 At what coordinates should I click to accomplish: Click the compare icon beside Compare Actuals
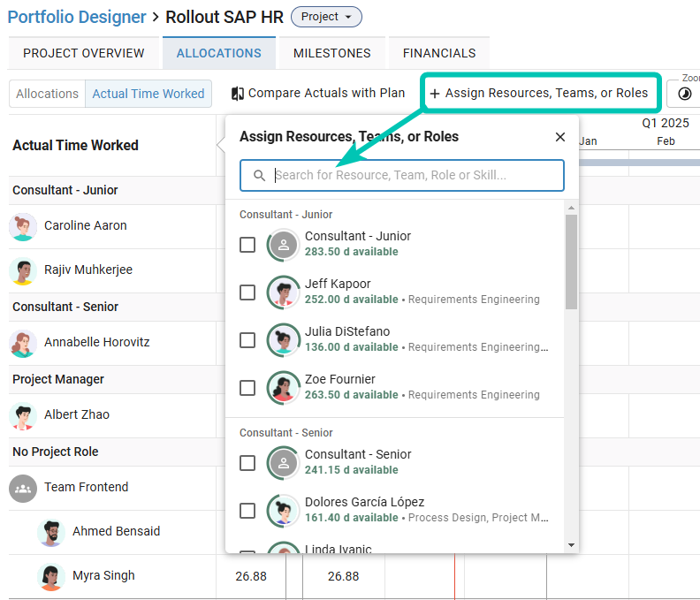(238, 94)
